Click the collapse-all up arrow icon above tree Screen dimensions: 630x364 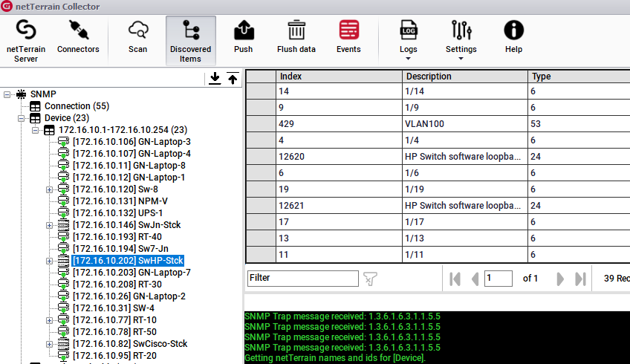[x=233, y=79]
